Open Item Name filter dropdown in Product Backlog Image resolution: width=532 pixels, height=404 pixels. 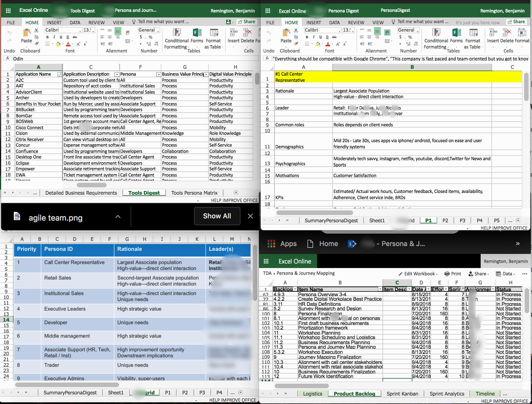click(x=380, y=289)
